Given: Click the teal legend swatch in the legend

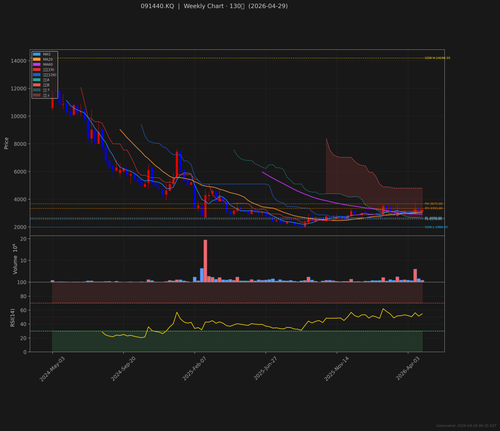Looking at the screenshot, I should [37, 80].
